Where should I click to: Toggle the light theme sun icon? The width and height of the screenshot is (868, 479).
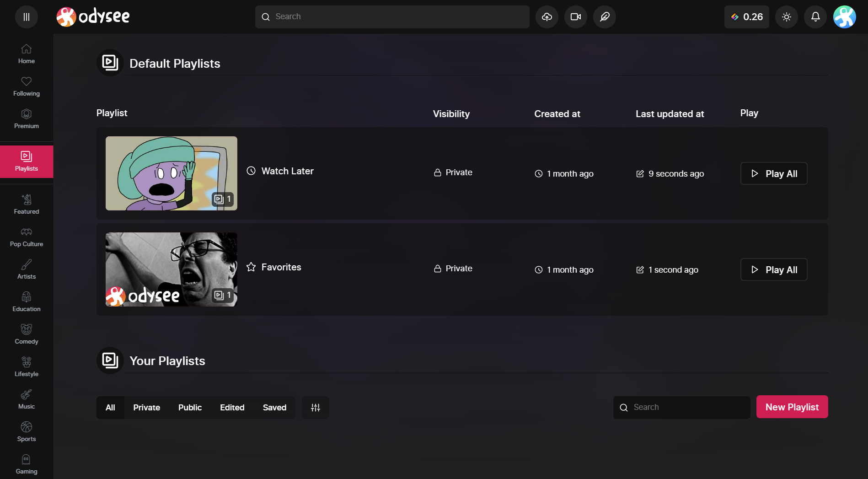tap(787, 17)
